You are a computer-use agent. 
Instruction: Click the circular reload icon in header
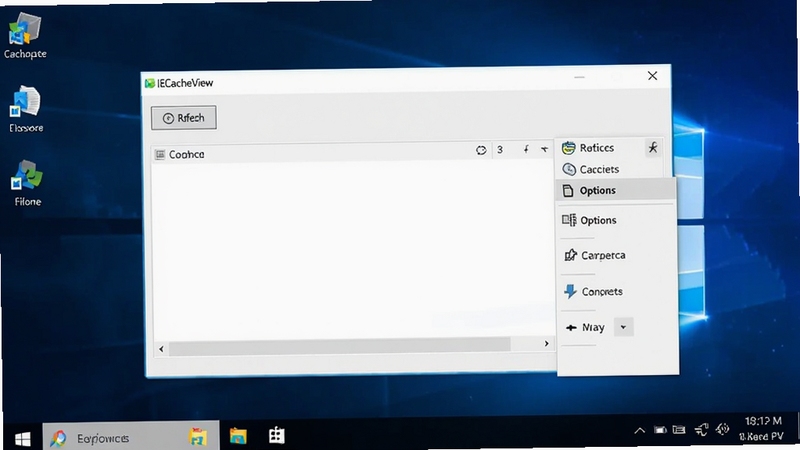click(x=481, y=150)
